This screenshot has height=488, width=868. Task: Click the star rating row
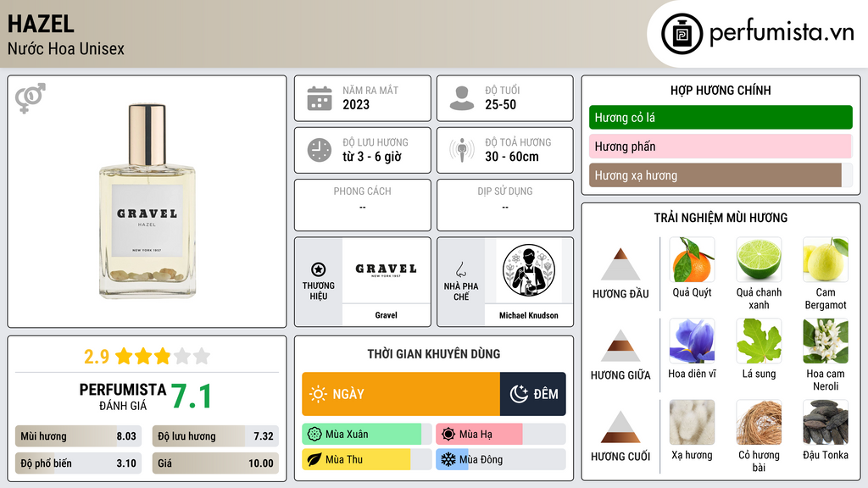[163, 357]
